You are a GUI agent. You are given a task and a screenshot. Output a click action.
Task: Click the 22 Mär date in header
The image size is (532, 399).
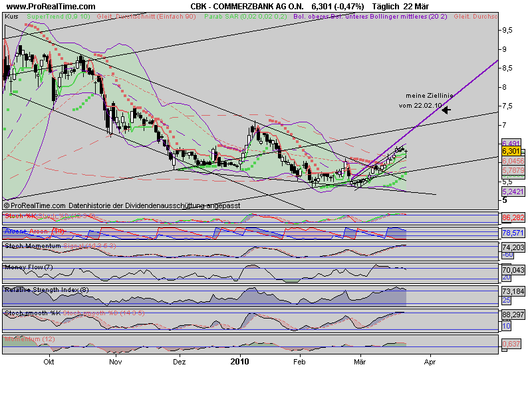pos(416,7)
